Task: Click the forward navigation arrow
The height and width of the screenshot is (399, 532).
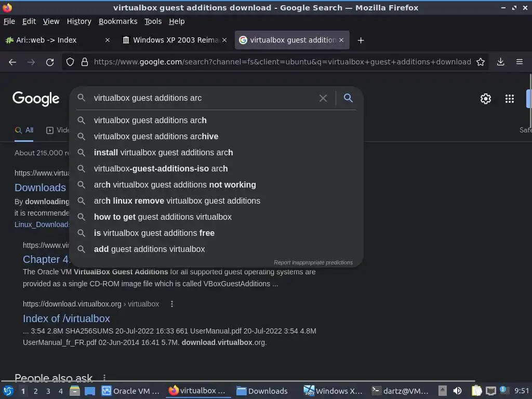Action: click(31, 62)
